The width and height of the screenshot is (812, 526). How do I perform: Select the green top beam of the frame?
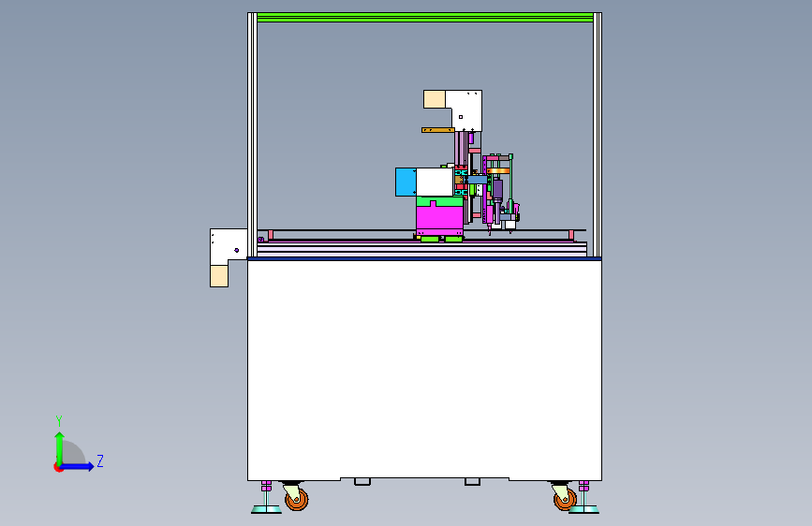pos(424,18)
